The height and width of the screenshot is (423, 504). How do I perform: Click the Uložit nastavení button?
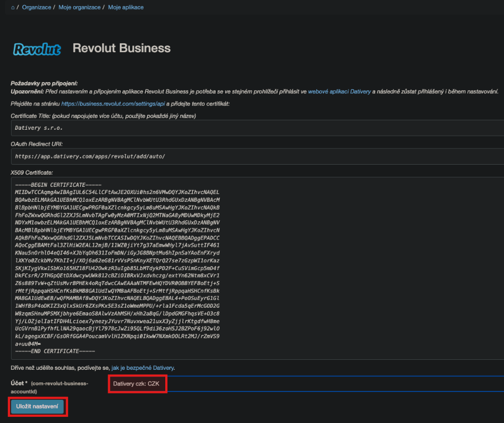point(37,406)
